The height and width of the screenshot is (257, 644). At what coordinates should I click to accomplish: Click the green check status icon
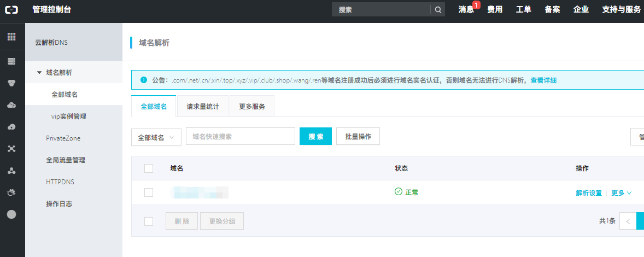pos(398,192)
